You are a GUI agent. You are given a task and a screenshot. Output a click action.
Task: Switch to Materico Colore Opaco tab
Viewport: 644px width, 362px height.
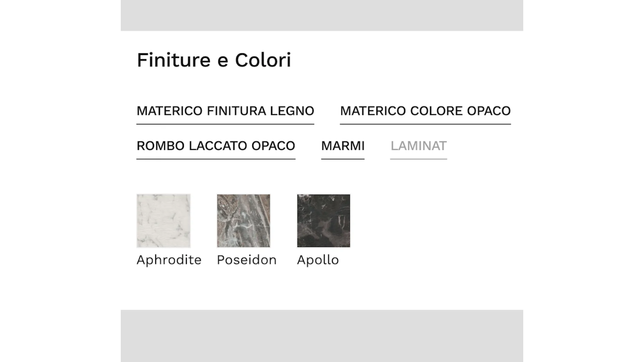(x=425, y=111)
